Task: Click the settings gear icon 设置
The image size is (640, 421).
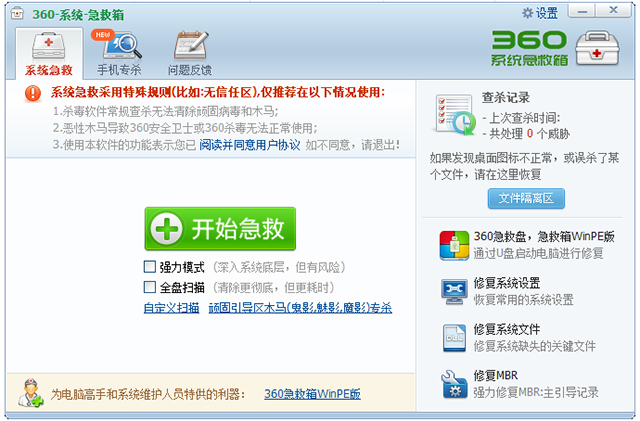Action: pos(528,13)
